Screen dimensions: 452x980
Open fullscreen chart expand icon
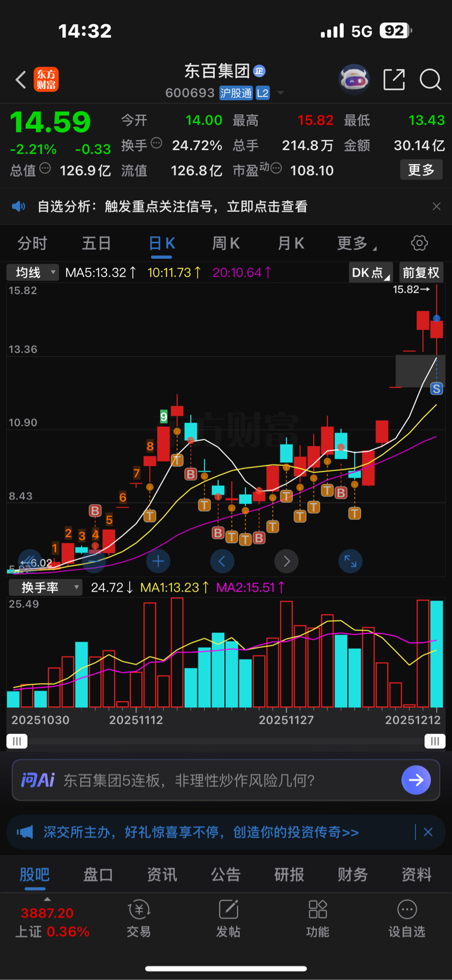click(x=350, y=562)
